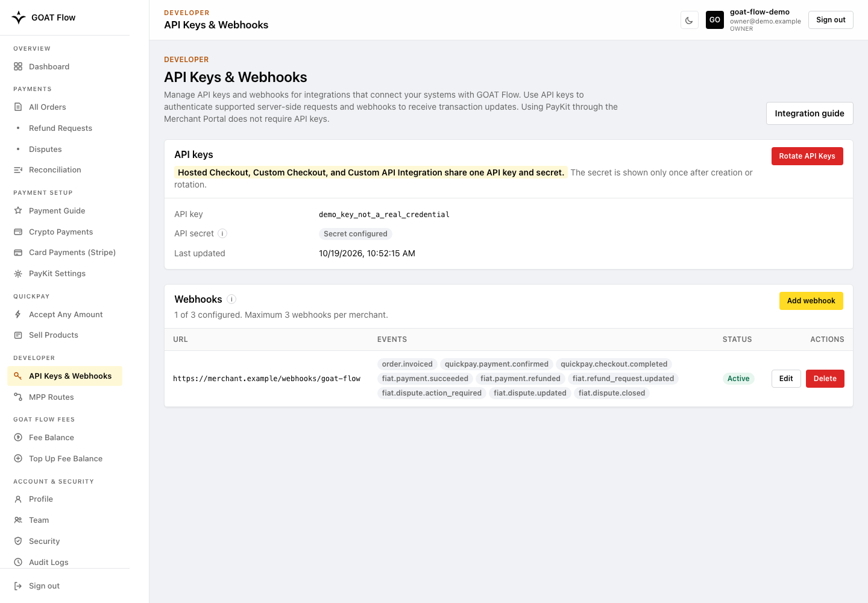Screen dimensions: 868x603
Task: Open the Integration guide
Action: click(x=810, y=113)
